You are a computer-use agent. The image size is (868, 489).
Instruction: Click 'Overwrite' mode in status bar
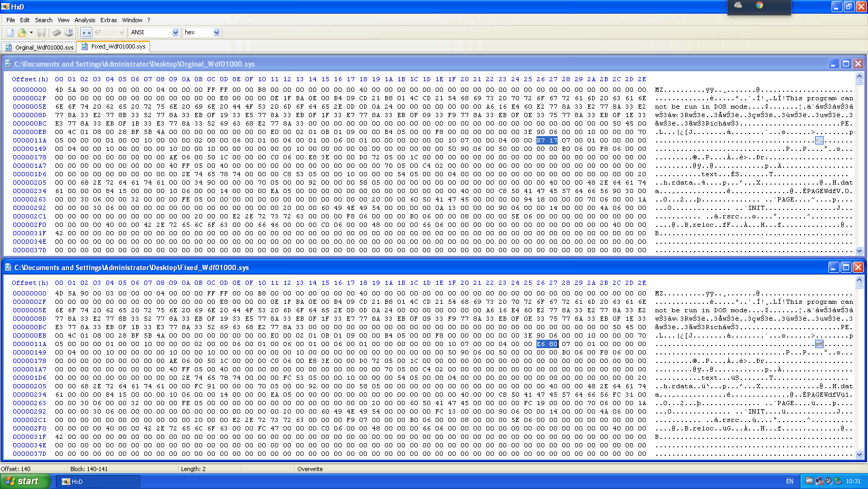310,469
